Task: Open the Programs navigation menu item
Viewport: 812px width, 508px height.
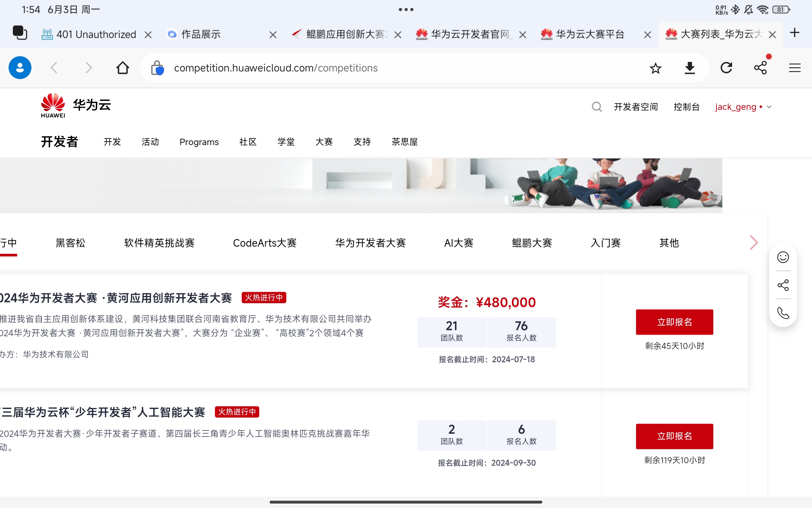Action: pos(199,142)
